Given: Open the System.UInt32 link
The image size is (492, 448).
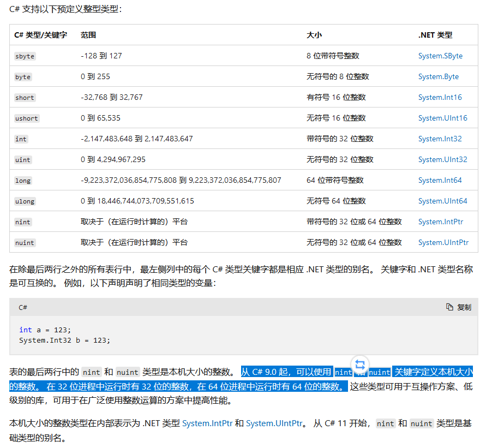Looking at the screenshot, I should tap(443, 159).
